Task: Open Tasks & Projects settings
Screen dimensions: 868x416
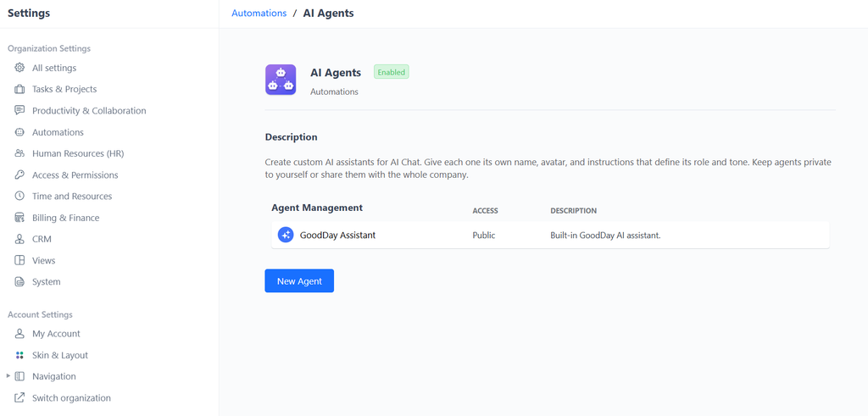Action: pyautogui.click(x=64, y=89)
